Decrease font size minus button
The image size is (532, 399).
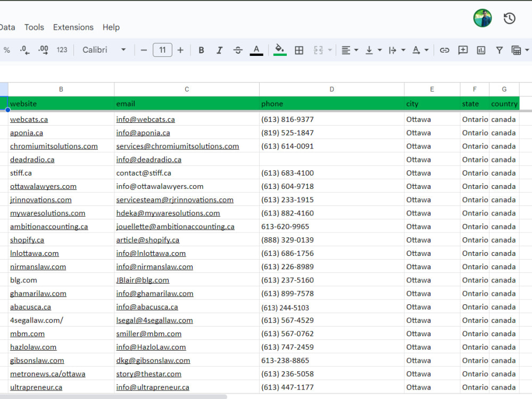[144, 50]
